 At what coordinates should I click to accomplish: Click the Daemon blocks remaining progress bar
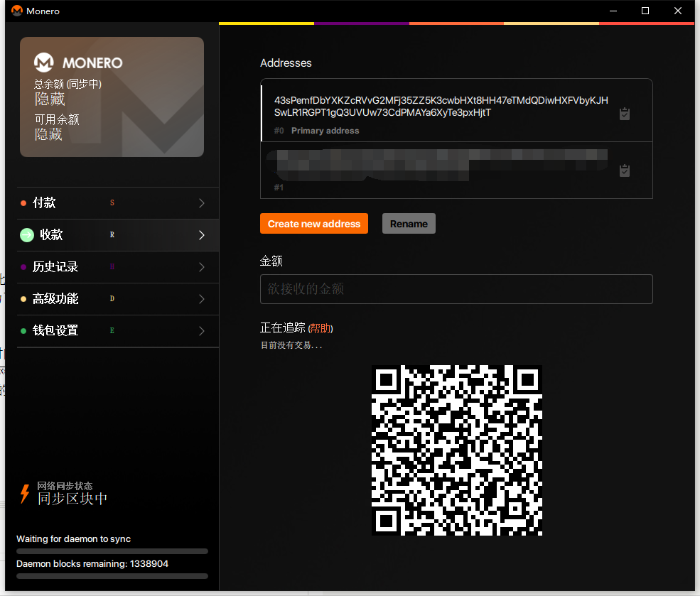(112, 576)
